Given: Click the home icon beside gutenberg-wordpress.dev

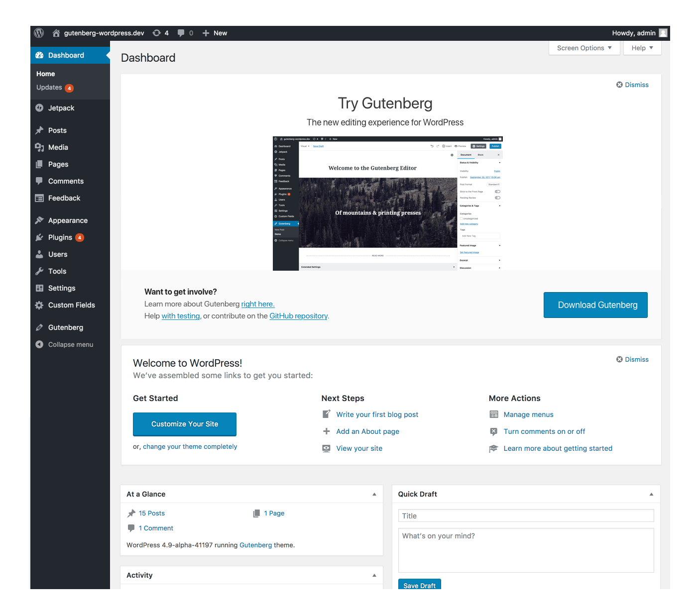Looking at the screenshot, I should point(56,33).
